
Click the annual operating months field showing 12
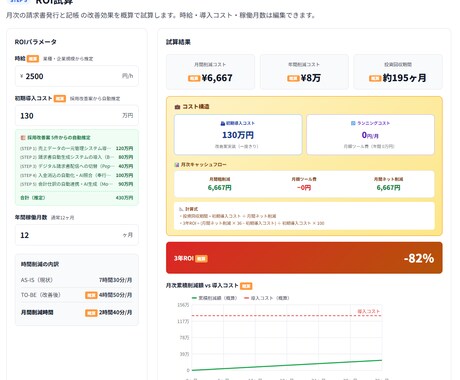pyautogui.click(x=76, y=235)
